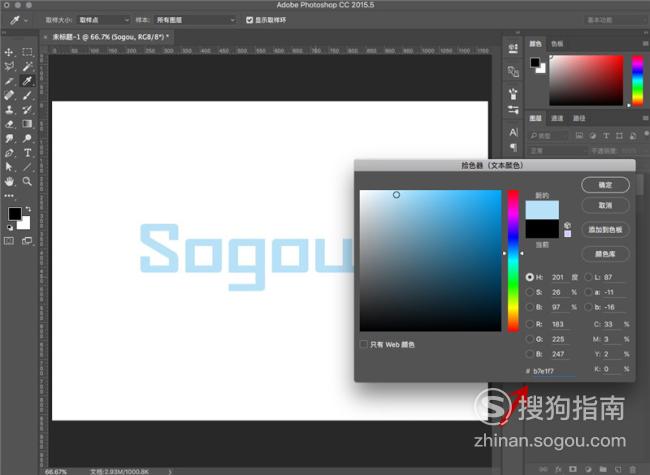Cancel the color picker with 取消
Viewport: 650px width, 475px height.
605,205
